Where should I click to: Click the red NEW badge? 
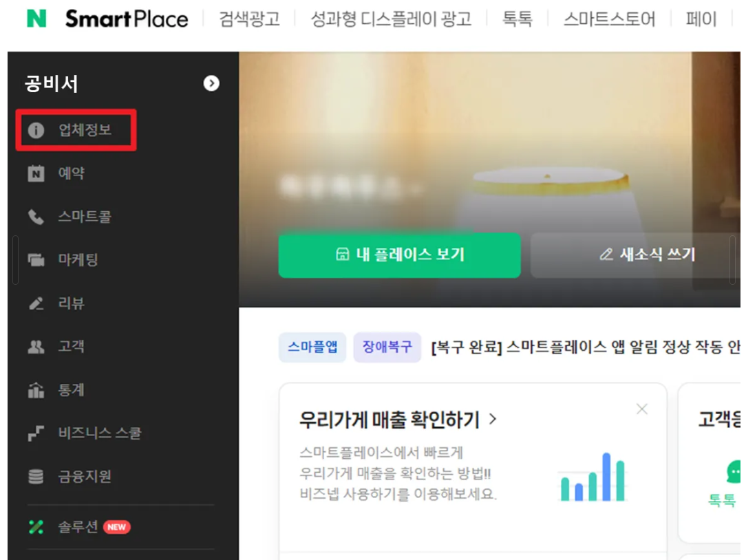(x=116, y=527)
